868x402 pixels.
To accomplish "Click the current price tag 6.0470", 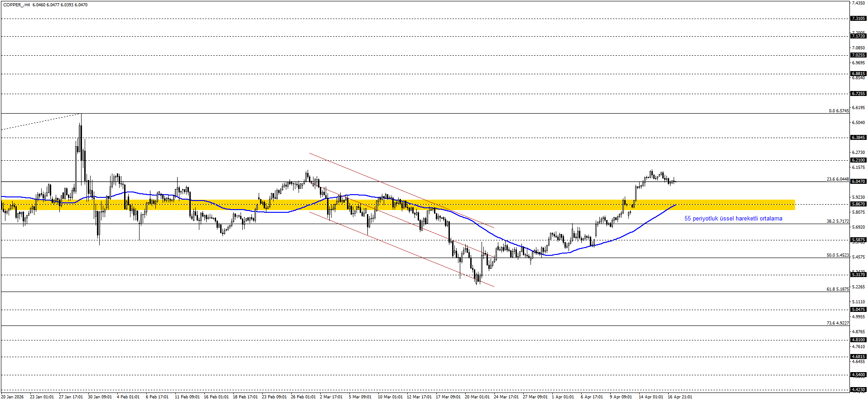I will coord(858,182).
